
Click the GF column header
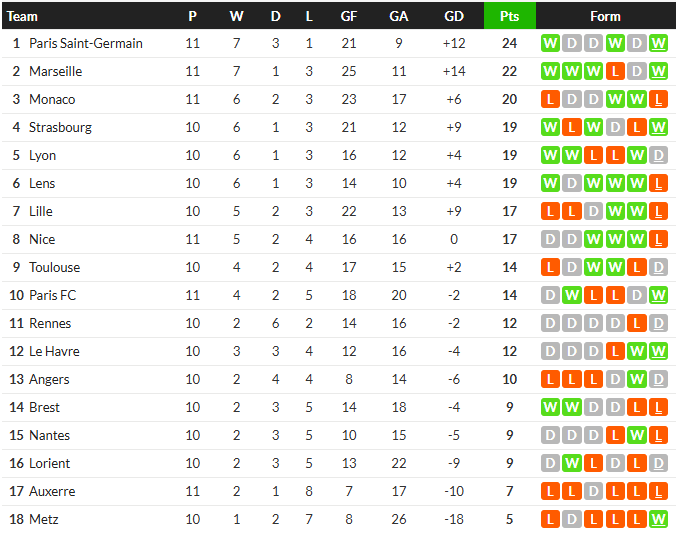(349, 16)
